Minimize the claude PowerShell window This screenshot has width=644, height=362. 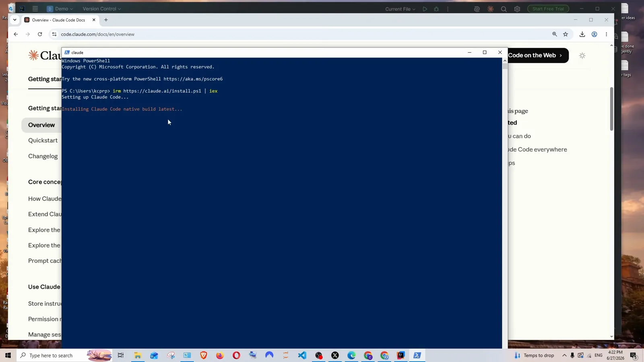[x=469, y=52]
